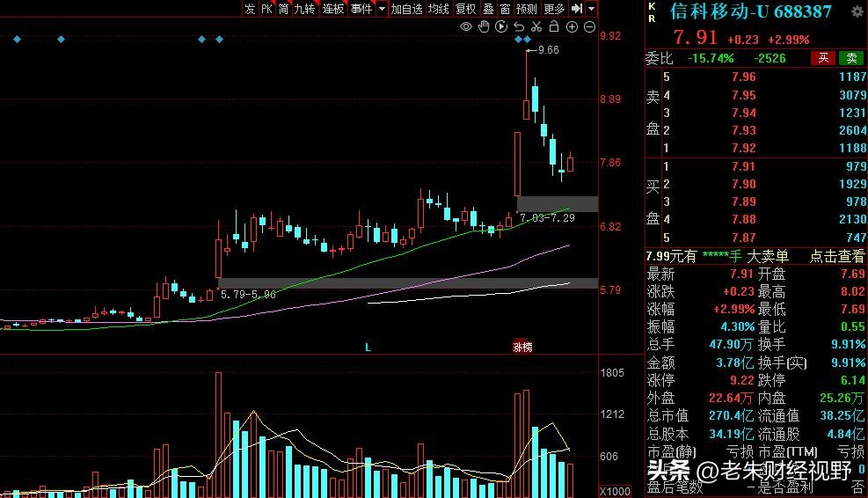This screenshot has width=868, height=498.
Task: Click the 点击查看 link
Action: click(836, 256)
